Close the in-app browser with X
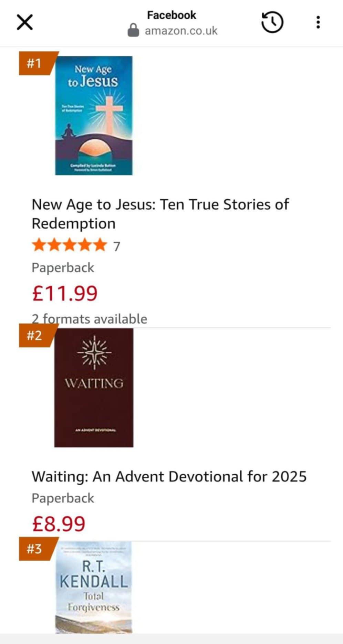Viewport: 343px width, 644px height. coord(25,22)
